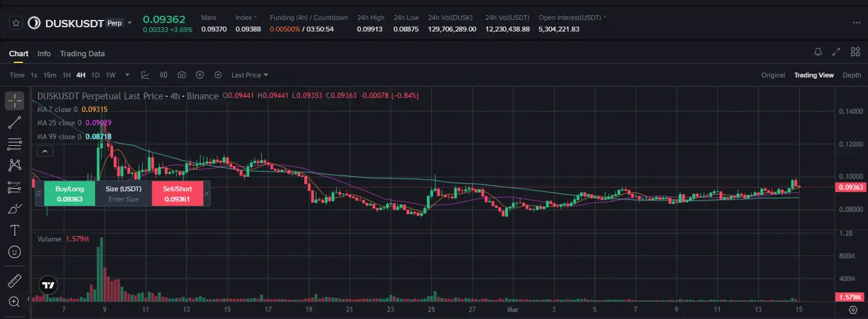Collapse the drawing toolbar with side arrow
This screenshot has width=868, height=319.
[28, 299]
